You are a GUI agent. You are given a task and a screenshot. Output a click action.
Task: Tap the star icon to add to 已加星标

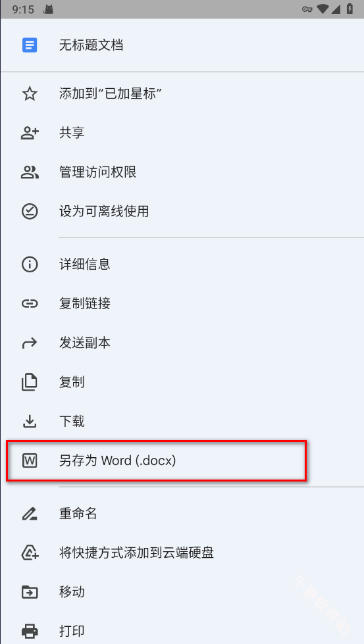(30, 94)
